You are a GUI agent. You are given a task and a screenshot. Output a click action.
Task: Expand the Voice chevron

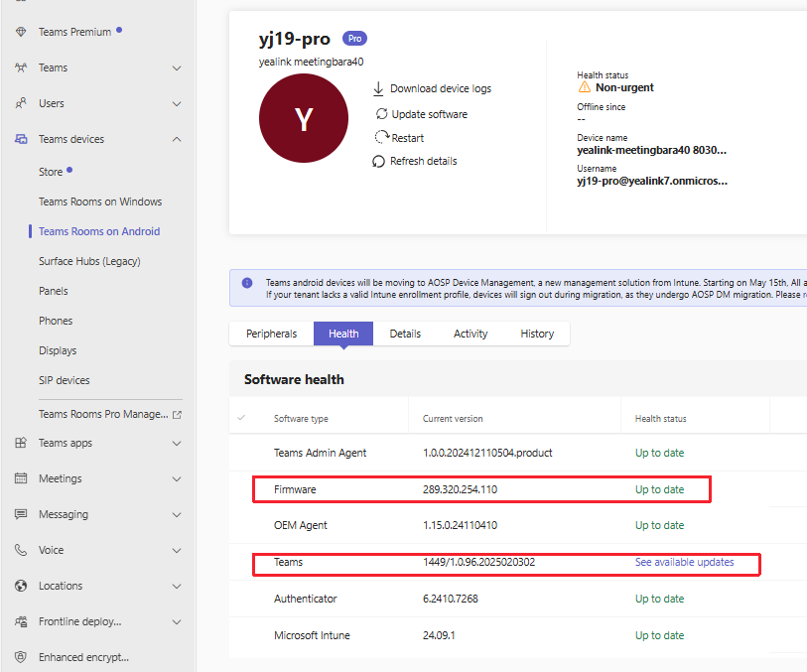177,551
